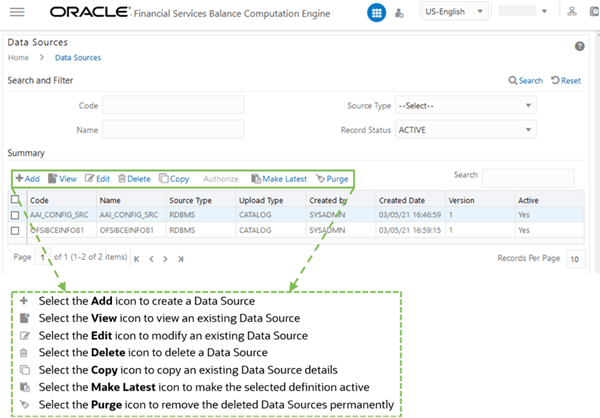Open the US-English language dropdown
The height and width of the screenshot is (418, 600).
coord(455,11)
